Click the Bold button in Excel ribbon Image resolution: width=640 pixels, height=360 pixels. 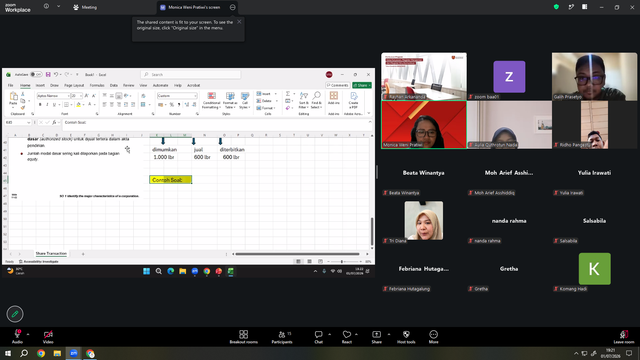coord(40,105)
